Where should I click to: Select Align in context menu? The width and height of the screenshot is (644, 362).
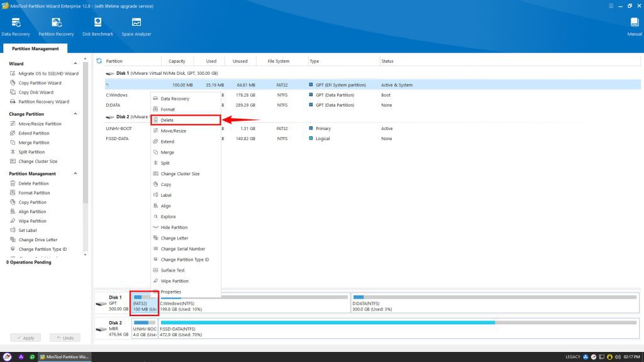pyautogui.click(x=186, y=206)
